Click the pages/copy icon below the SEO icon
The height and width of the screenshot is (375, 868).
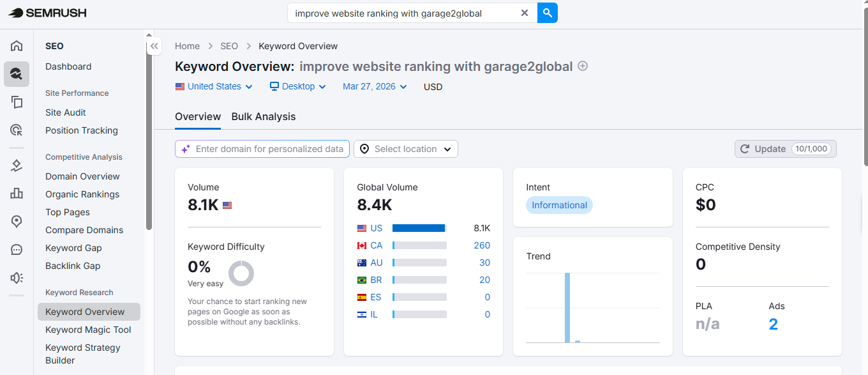pos(17,102)
